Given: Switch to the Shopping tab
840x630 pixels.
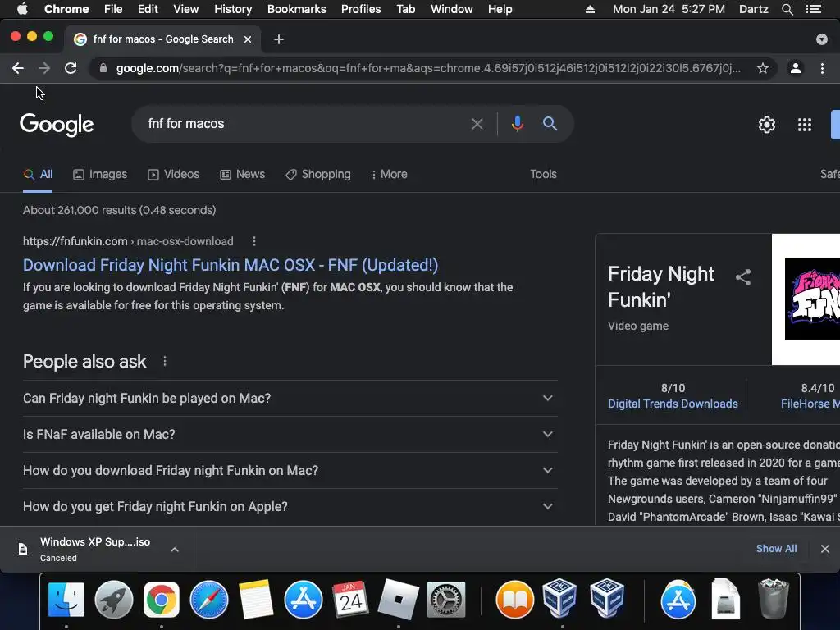Looking at the screenshot, I should tap(318, 174).
